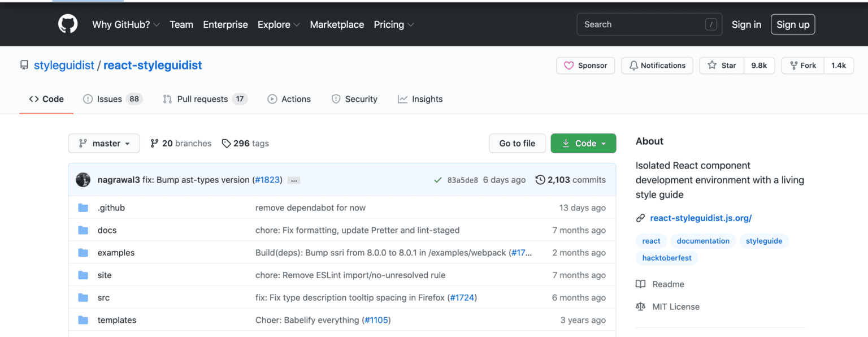Open the master branch selector
Image resolution: width=868 pixels, height=337 pixels.
point(103,143)
